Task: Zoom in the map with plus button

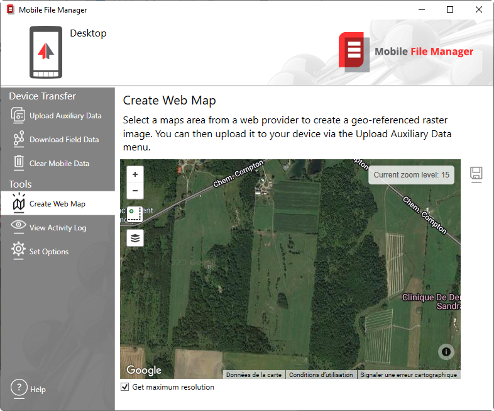Action: point(135,174)
